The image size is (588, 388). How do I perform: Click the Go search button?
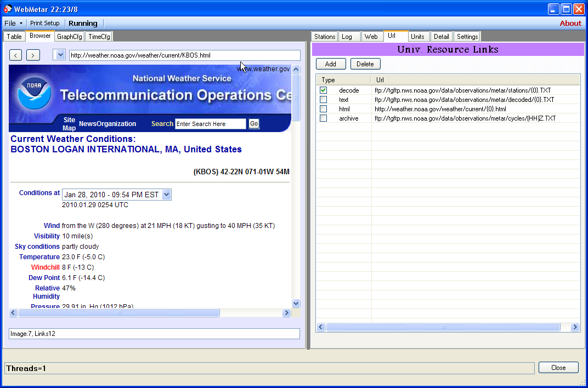point(254,124)
